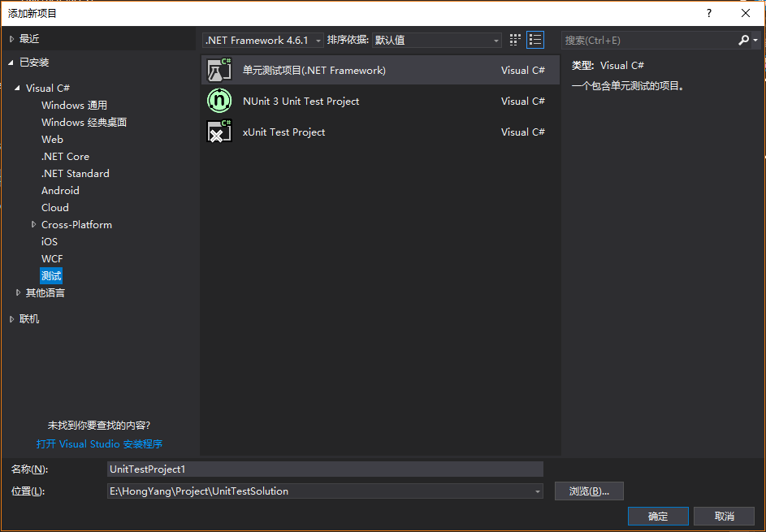
Task: Select the Visual C# tree label
Action: point(48,89)
